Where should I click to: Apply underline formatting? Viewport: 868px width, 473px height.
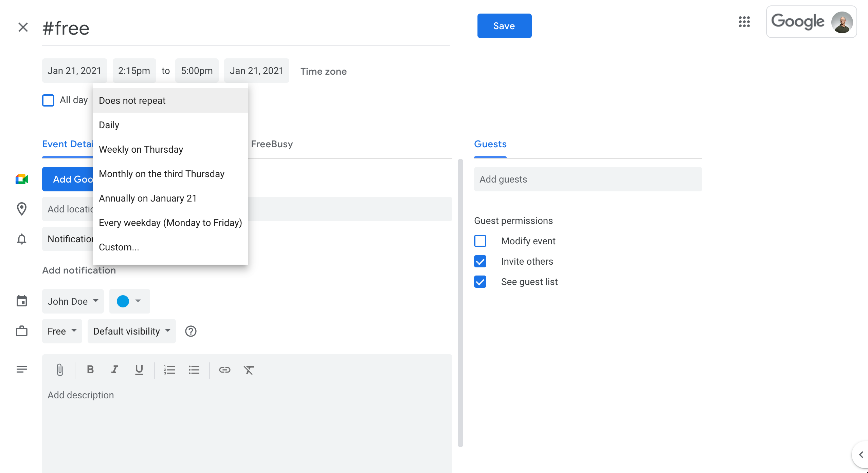(x=139, y=370)
